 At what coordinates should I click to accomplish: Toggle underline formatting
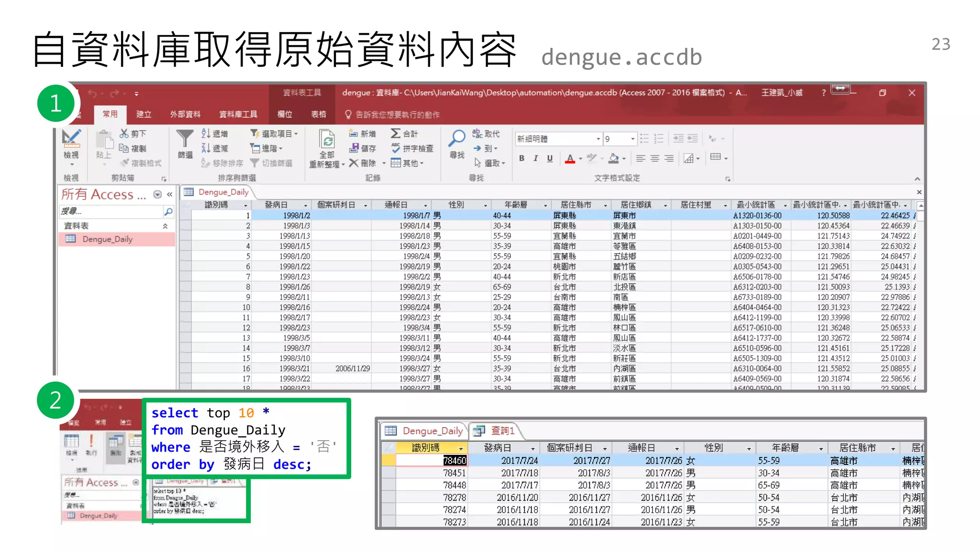[550, 158]
